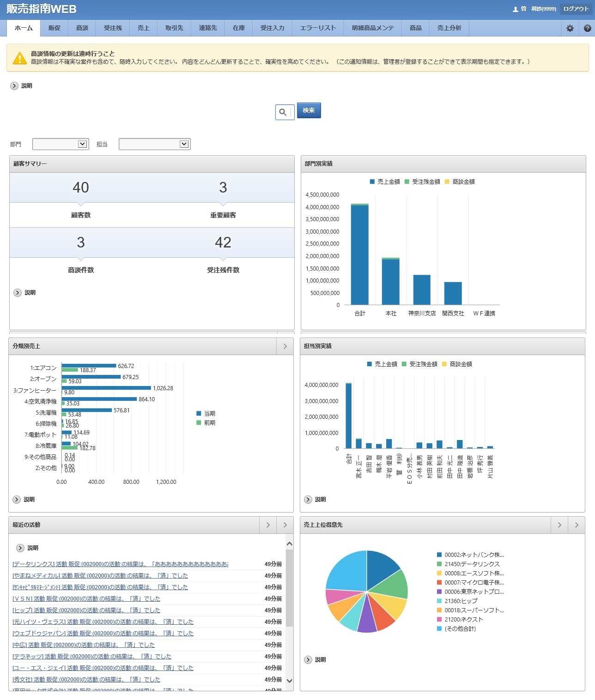Click the first arrow in 最近の活動 header
This screenshot has height=700, width=595.
click(268, 525)
